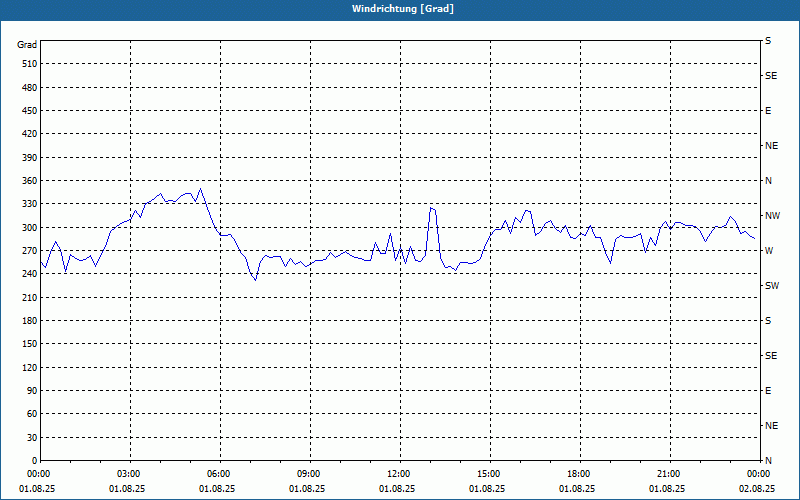Click the NE compass label beside 30 gridline
The width and height of the screenshot is (800, 500).
tap(771, 426)
